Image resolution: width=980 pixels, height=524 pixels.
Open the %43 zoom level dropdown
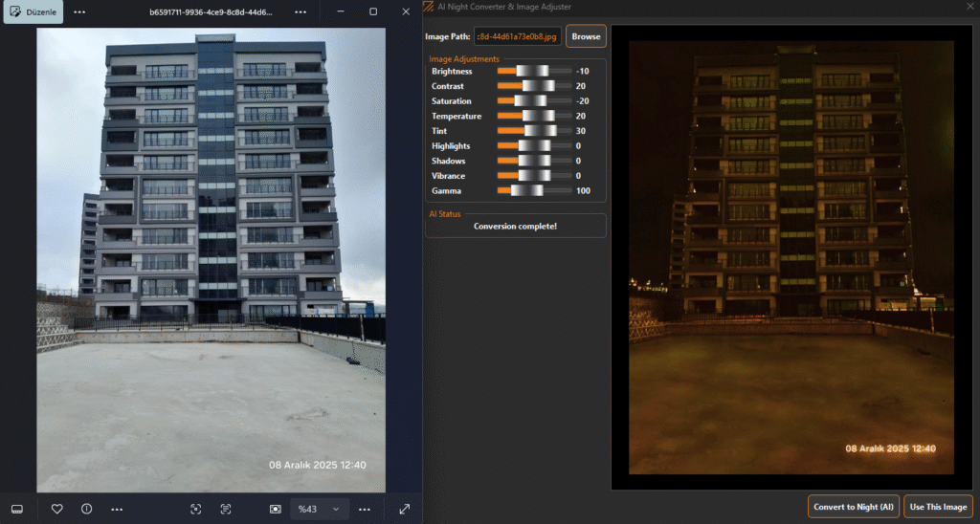click(x=319, y=509)
